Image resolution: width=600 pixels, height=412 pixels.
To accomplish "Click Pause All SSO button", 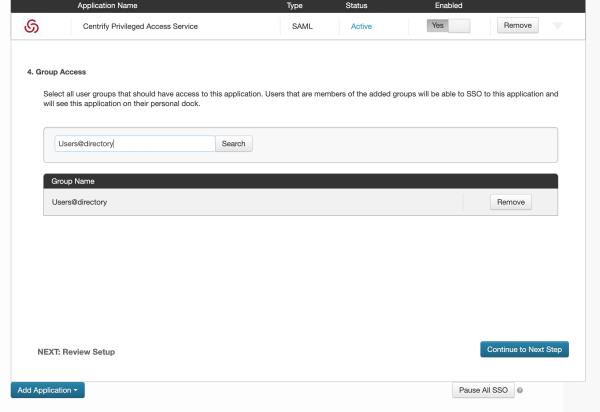I will 483,390.
